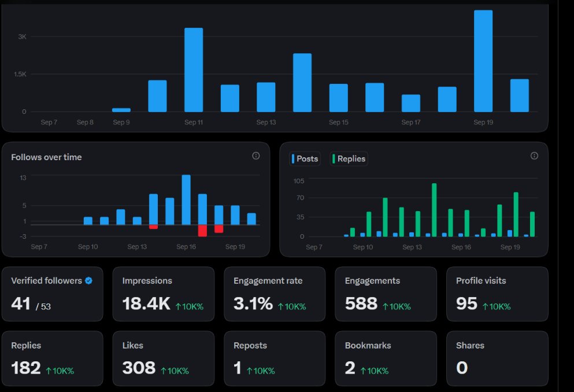Select the Bookmarks card
Image resolution: width=574 pixels, height=392 pixels.
tap(386, 358)
